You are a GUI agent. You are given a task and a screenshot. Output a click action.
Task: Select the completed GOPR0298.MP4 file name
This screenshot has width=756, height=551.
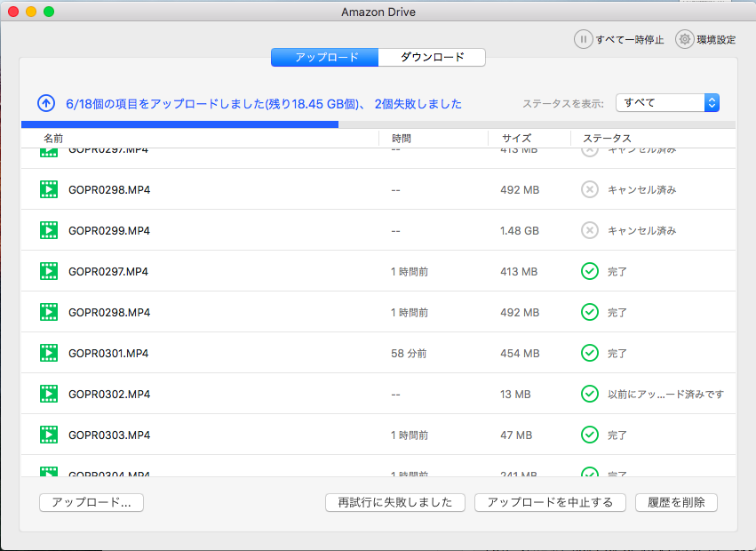tap(109, 312)
